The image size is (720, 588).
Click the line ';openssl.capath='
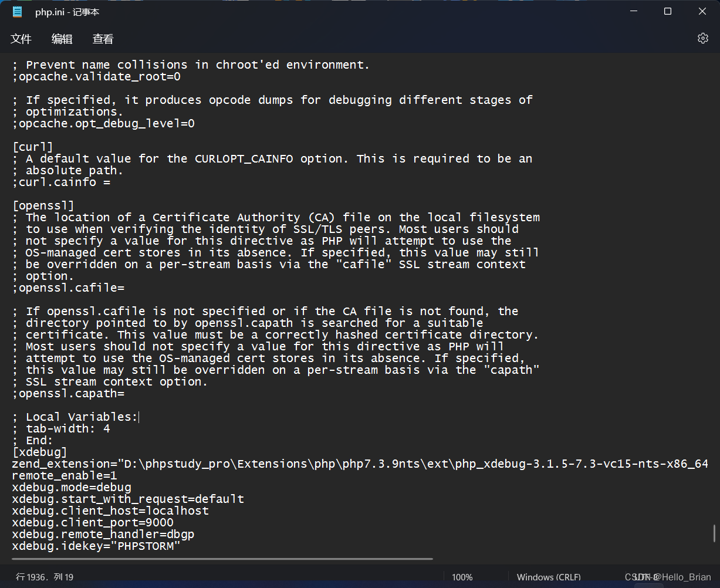tap(68, 393)
